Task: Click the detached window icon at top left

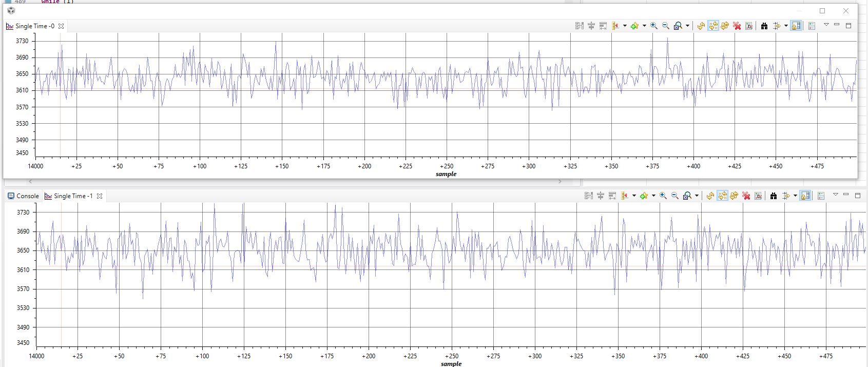Action: (x=11, y=11)
